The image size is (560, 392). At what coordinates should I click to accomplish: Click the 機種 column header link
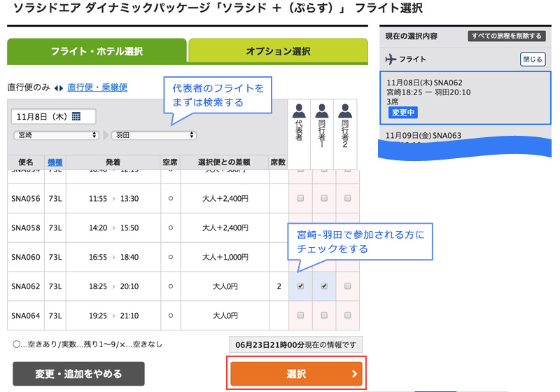[x=55, y=162]
